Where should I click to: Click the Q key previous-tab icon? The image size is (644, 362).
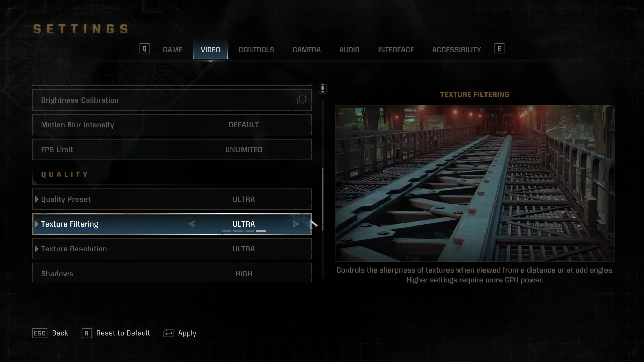coord(144,48)
